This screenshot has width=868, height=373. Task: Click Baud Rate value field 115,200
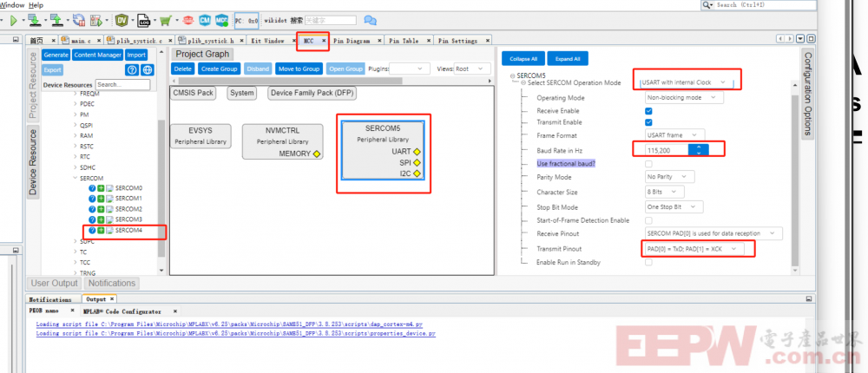[667, 149]
